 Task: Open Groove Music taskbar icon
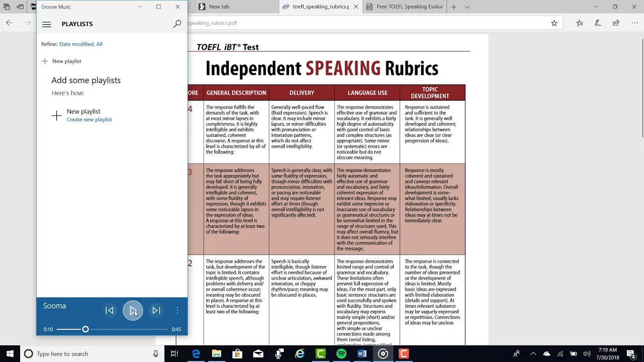(383, 354)
